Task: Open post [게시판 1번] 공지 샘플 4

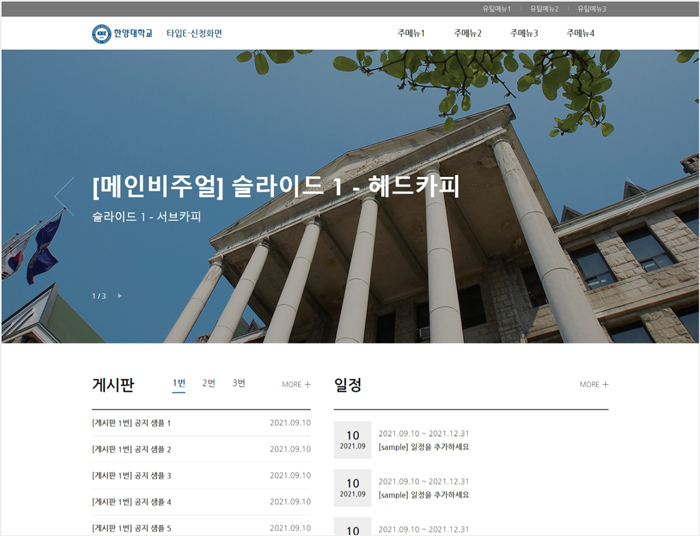Action: (x=131, y=502)
